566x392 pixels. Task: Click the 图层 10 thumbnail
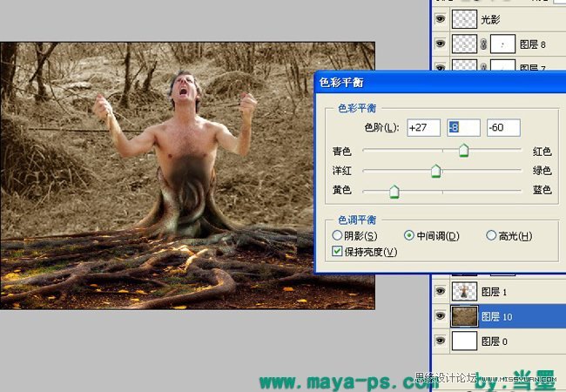[465, 316]
